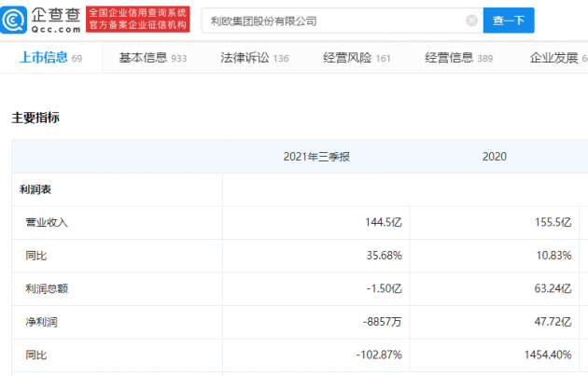Image resolution: width=588 pixels, height=376 pixels.
Task: Select the 144.5亿 revenue cell
Action: click(381, 222)
